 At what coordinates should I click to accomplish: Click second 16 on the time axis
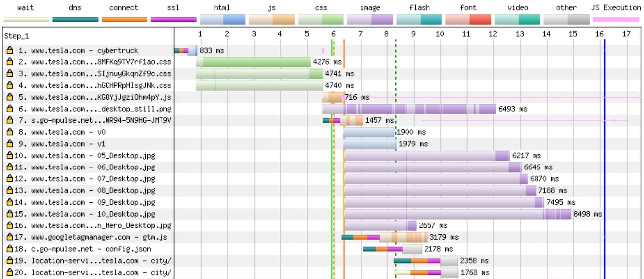(599, 34)
